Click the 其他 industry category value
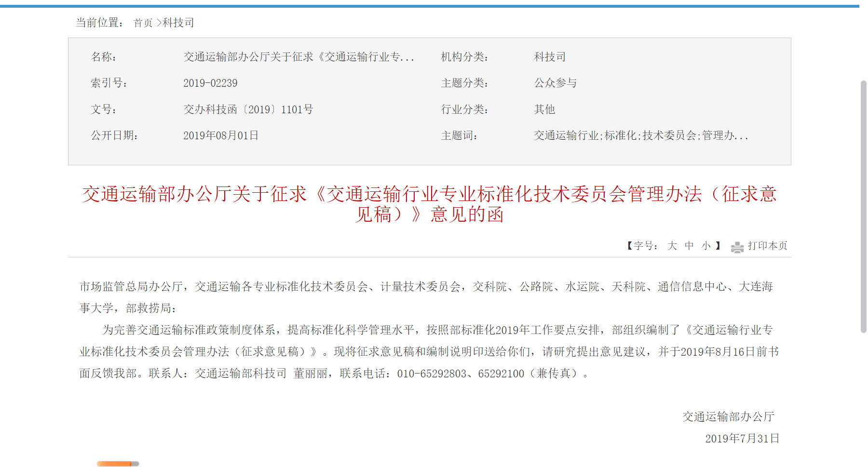The width and height of the screenshot is (868, 467). [x=544, y=109]
